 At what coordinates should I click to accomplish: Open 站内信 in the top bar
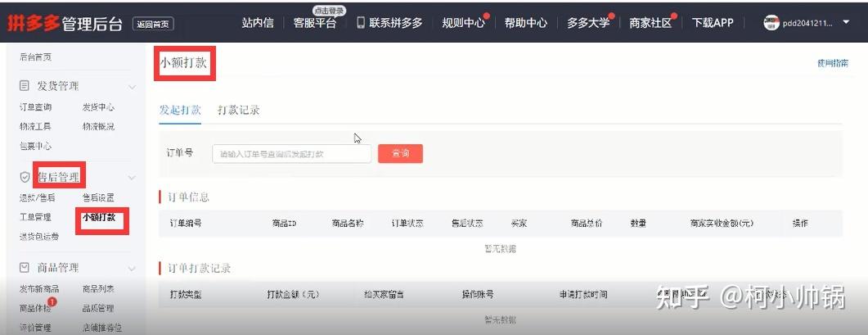click(258, 23)
